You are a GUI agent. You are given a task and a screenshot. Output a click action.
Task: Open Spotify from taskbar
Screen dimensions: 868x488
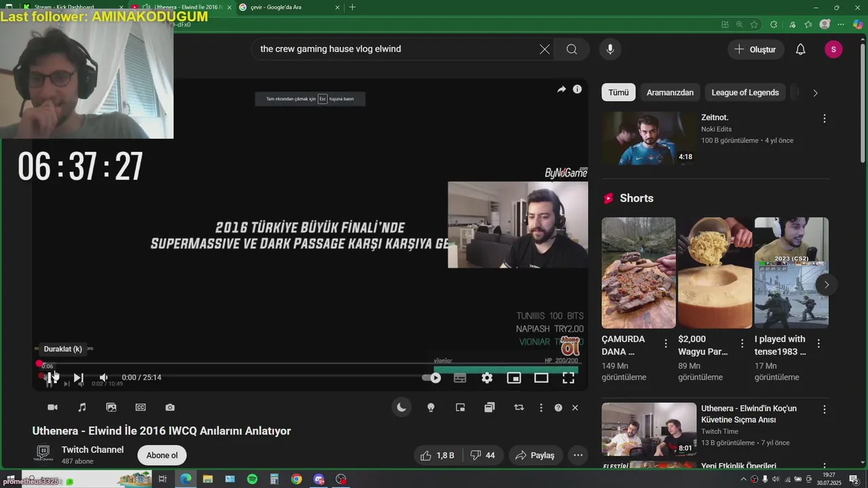(252, 479)
